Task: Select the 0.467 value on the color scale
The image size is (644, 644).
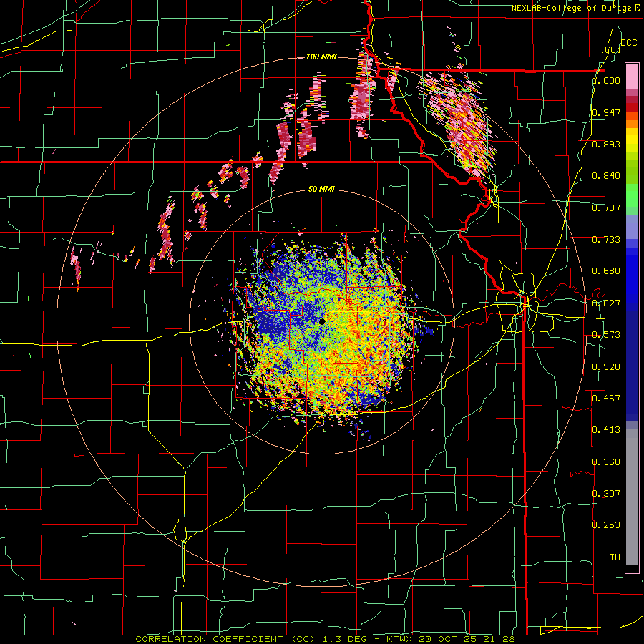Action: click(x=606, y=398)
